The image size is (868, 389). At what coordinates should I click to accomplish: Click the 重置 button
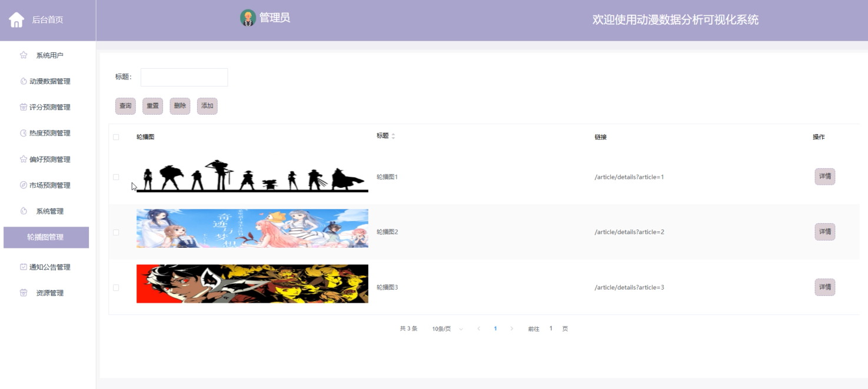click(x=152, y=106)
